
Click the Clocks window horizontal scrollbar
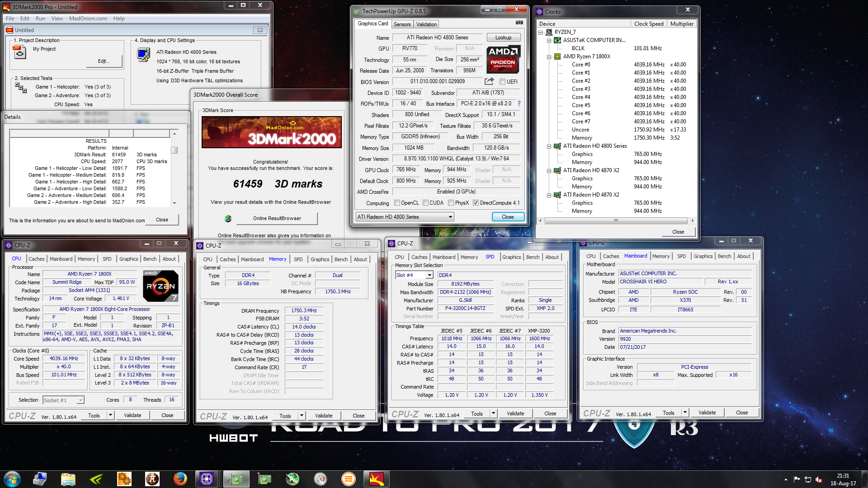tap(616, 221)
